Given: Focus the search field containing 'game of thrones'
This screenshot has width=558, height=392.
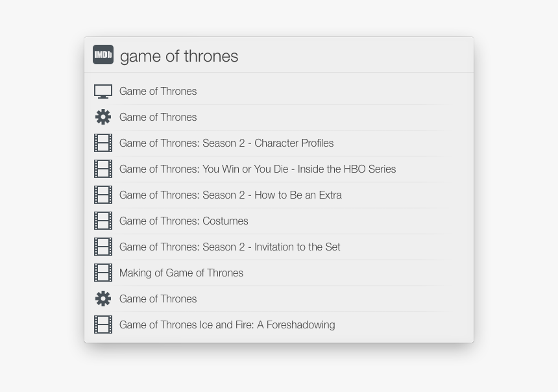Looking at the screenshot, I should point(292,56).
